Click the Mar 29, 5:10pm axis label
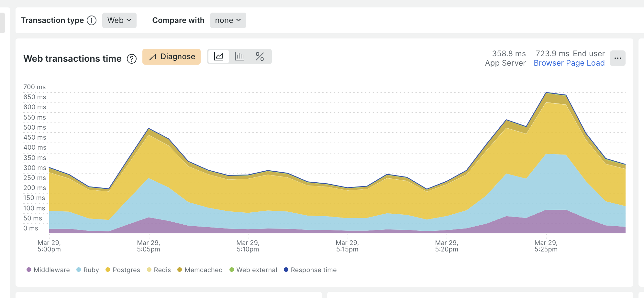This screenshot has height=298, width=644. tap(248, 246)
